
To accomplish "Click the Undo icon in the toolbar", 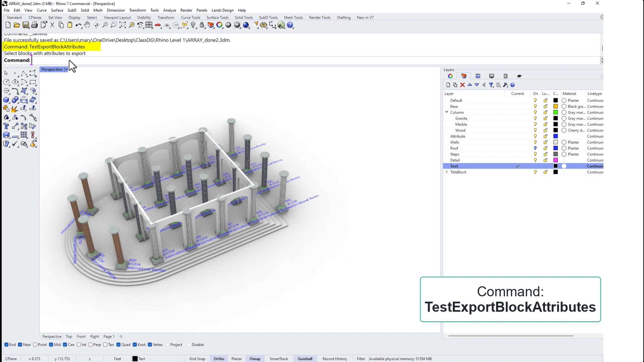I will pyautogui.click(x=79, y=25).
